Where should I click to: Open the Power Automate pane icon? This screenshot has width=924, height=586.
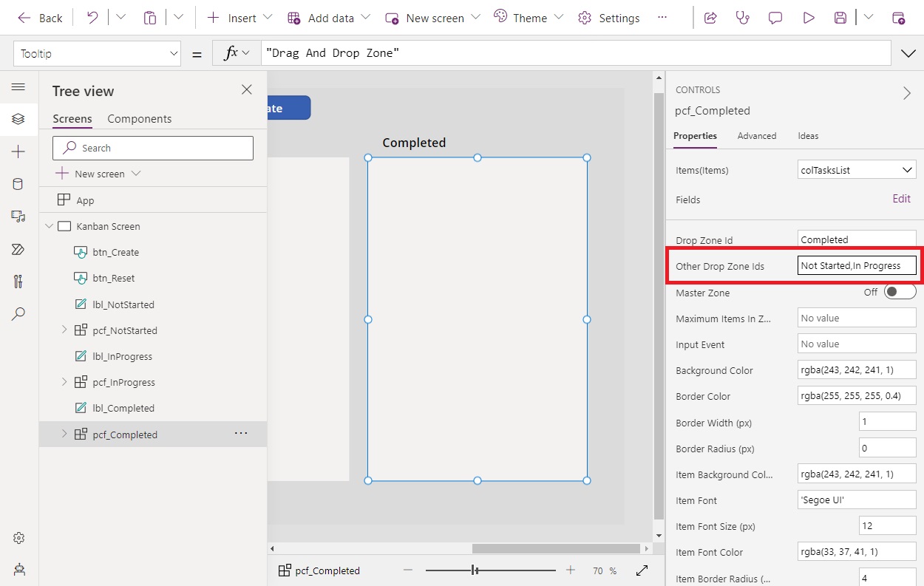(x=18, y=249)
